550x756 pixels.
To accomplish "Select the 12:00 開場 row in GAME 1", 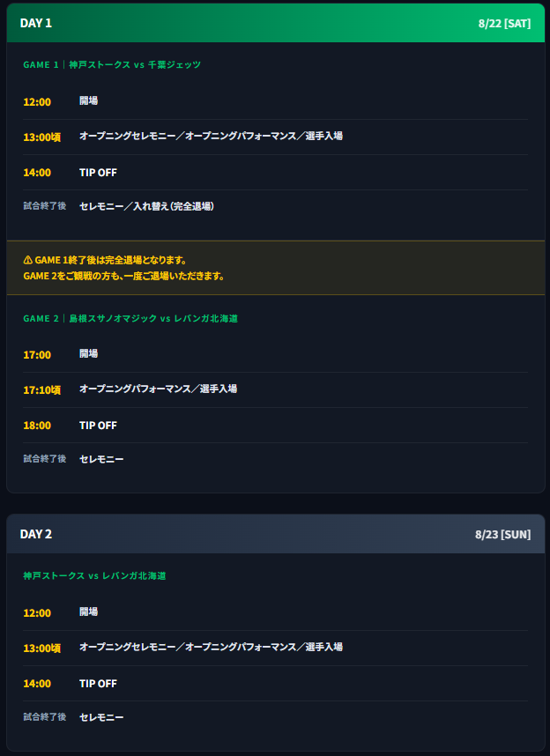I will [x=276, y=101].
